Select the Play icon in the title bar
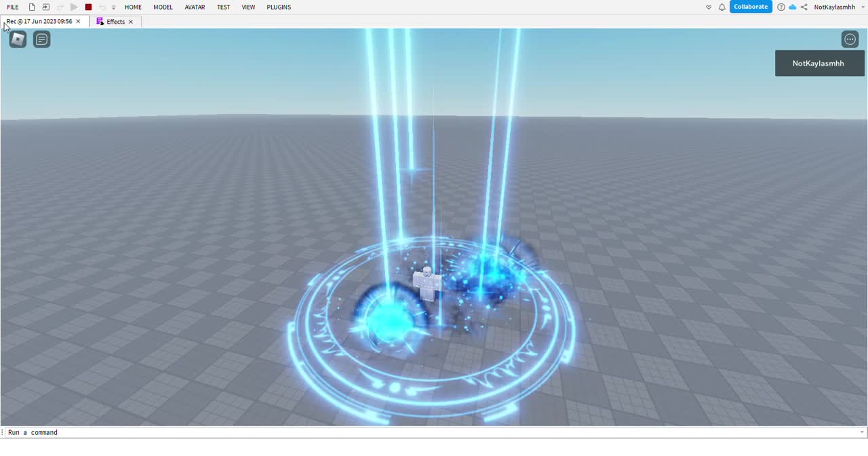Viewport: 868px width, 456px height. pos(74,7)
